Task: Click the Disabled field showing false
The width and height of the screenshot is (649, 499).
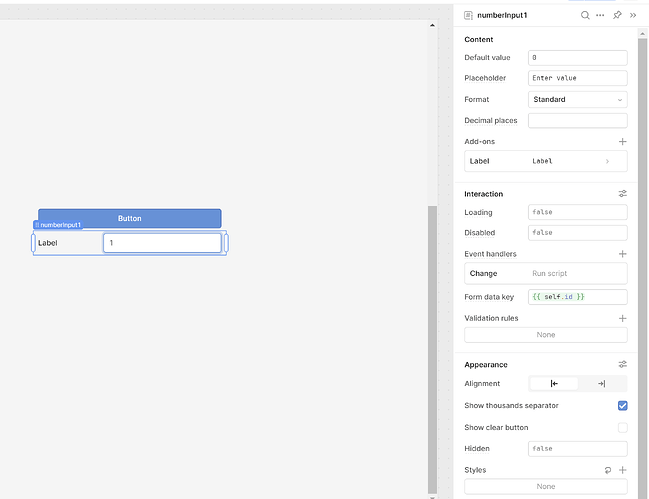Action: tap(578, 233)
